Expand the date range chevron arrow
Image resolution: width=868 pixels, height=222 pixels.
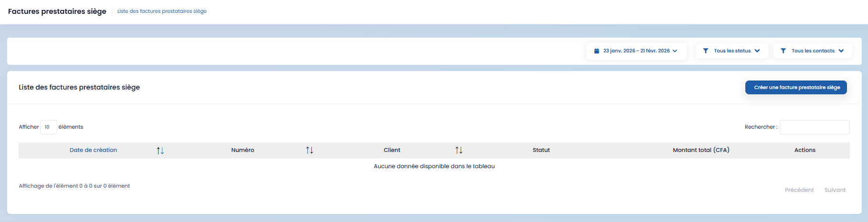point(675,51)
